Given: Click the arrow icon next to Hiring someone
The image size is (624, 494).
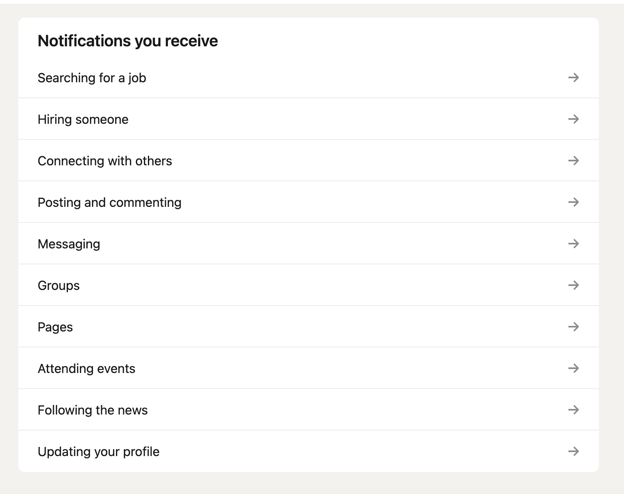Looking at the screenshot, I should pos(573,119).
